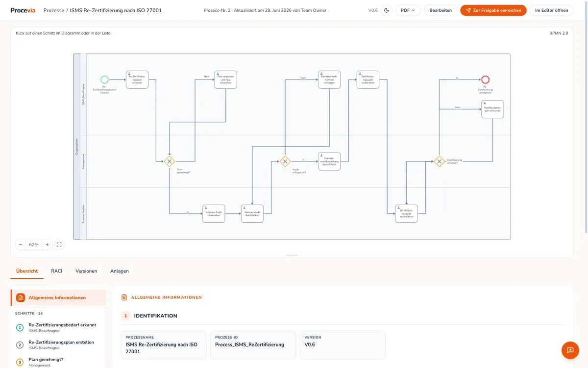Select the 'Plan anpassen und neu einreichen' task
This screenshot has width=588, height=368.
[225, 79]
